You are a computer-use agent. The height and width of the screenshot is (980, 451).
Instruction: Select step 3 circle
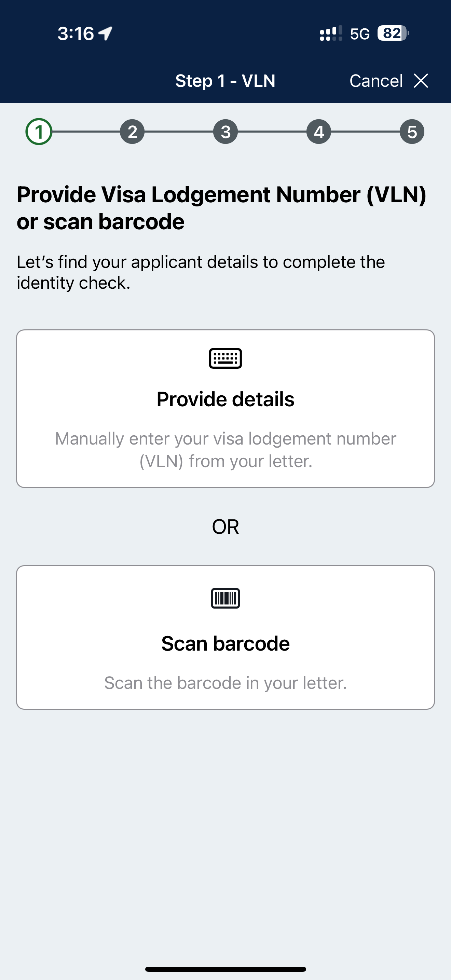point(225,132)
